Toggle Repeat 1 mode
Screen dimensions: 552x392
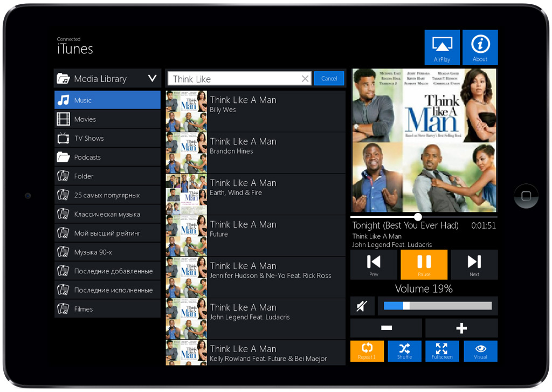(x=367, y=351)
